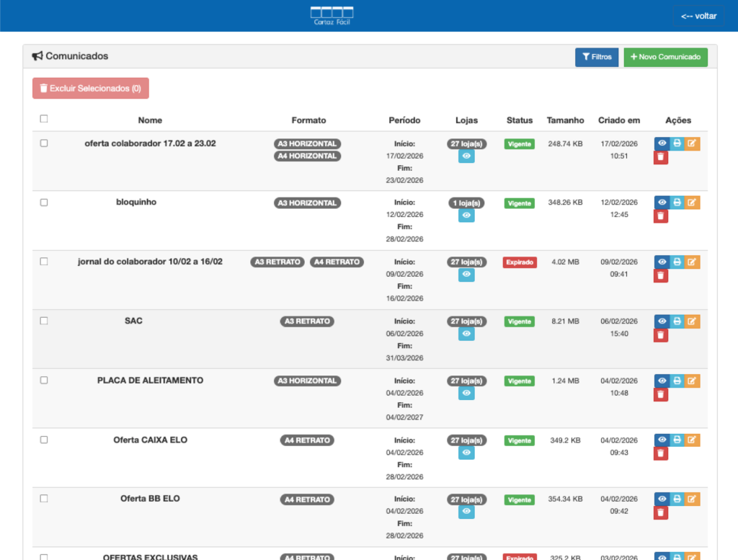View the Oferta CAIXA ELO communication
Screen dimensions: 738x560
(x=662, y=440)
